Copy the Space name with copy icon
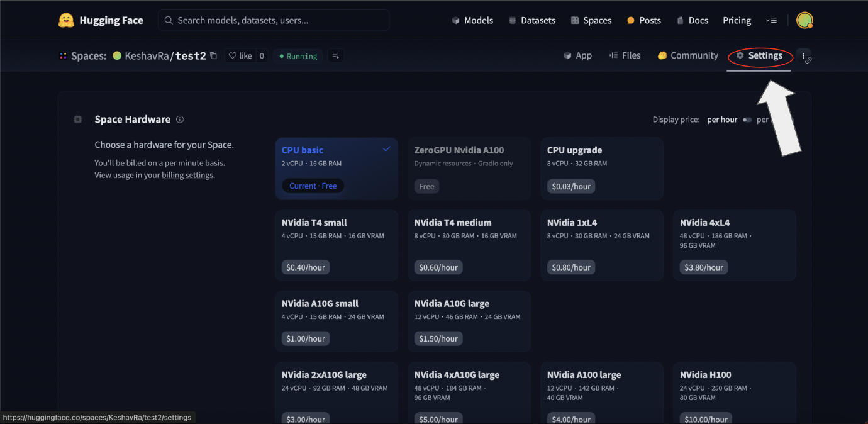This screenshot has height=424, width=868. click(x=214, y=56)
